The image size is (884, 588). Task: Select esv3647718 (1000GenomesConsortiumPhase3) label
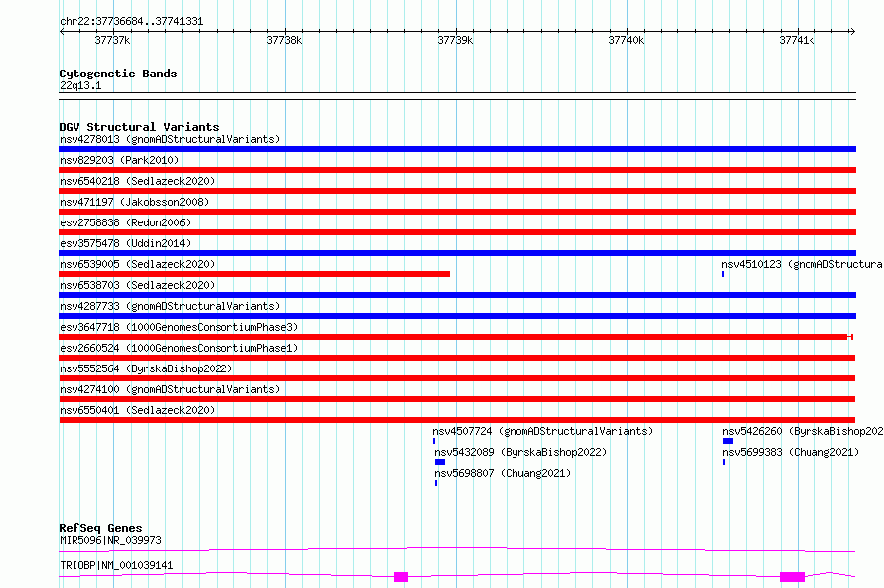pyautogui.click(x=179, y=327)
